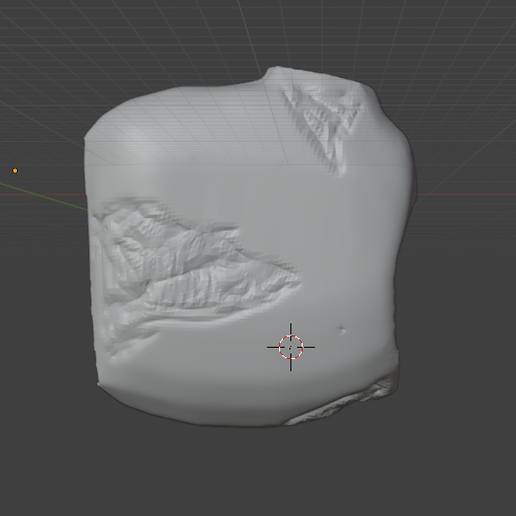Screen dimensions: 516x516
Task: Click the red X-axis line left of mesh
Action: pyautogui.click(x=43, y=194)
